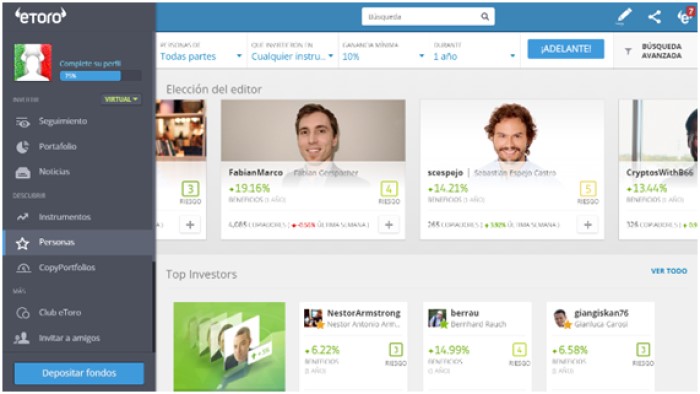Click NestorArmstrong username
This screenshot has height=394, width=700.
tap(364, 313)
